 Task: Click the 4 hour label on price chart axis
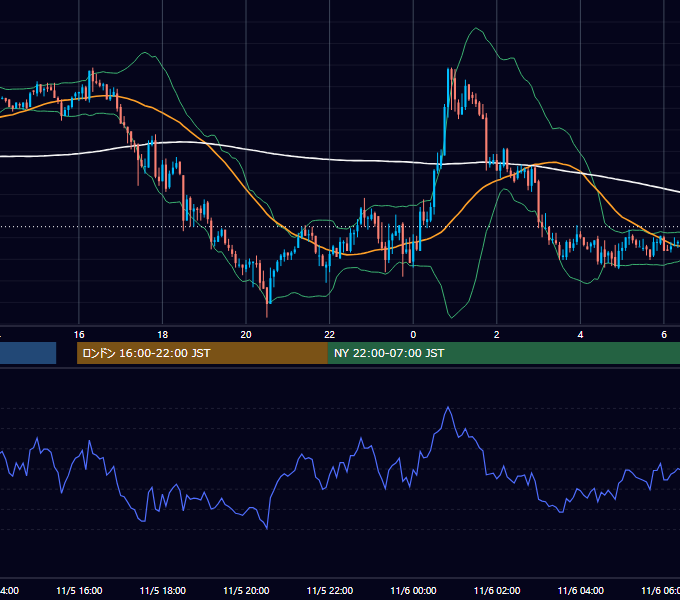click(x=580, y=335)
